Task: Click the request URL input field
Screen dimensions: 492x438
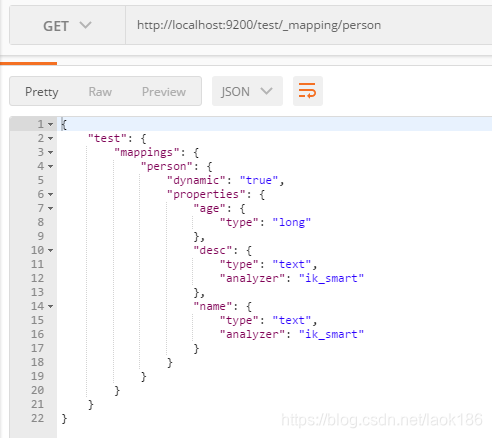Action: coord(309,25)
